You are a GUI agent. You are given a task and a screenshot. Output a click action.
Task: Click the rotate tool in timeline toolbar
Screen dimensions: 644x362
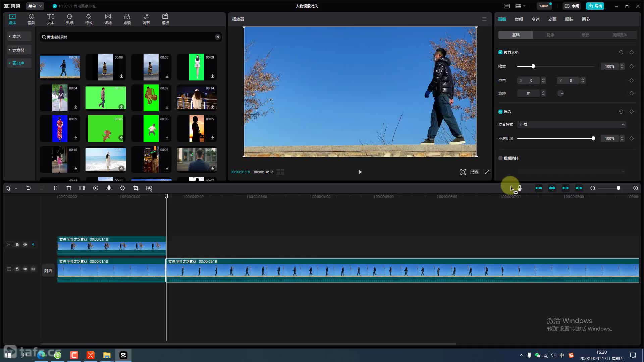122,188
